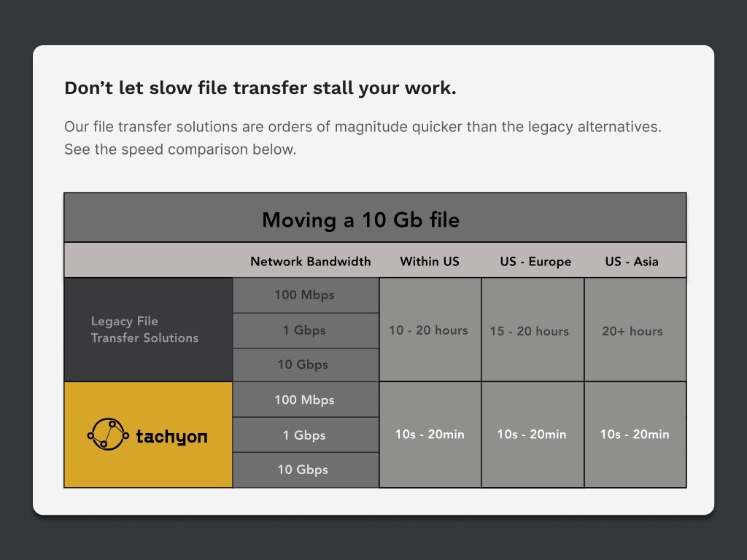The width and height of the screenshot is (747, 560).
Task: Click the Legacy row '10 Gbps' cell
Action: click(306, 365)
